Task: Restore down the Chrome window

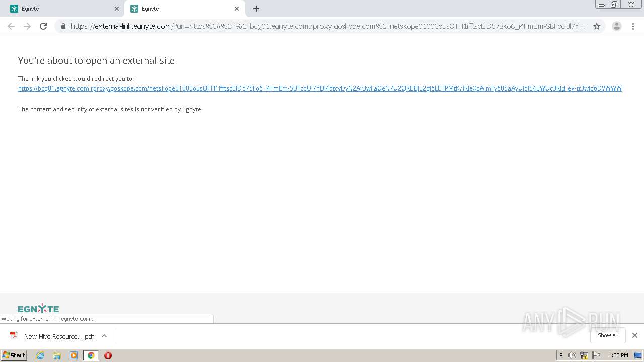Action: click(x=614, y=4)
